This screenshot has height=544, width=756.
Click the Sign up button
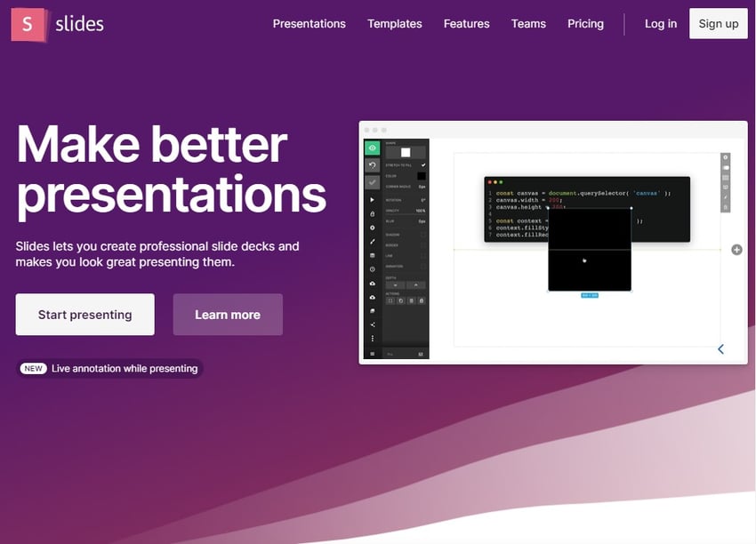click(x=718, y=24)
